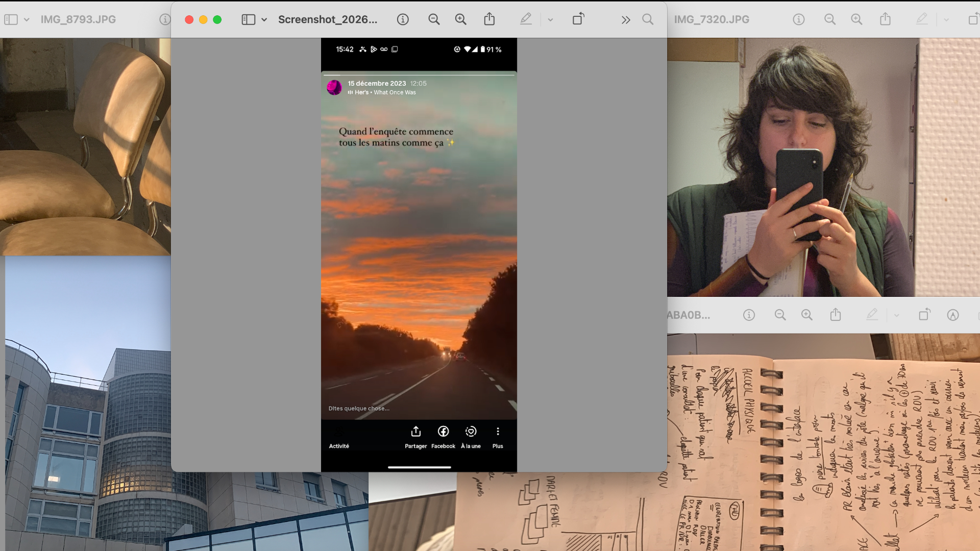The image size is (980, 551).
Task: Zoom in on IMG_7320.JPG window
Action: (856, 19)
